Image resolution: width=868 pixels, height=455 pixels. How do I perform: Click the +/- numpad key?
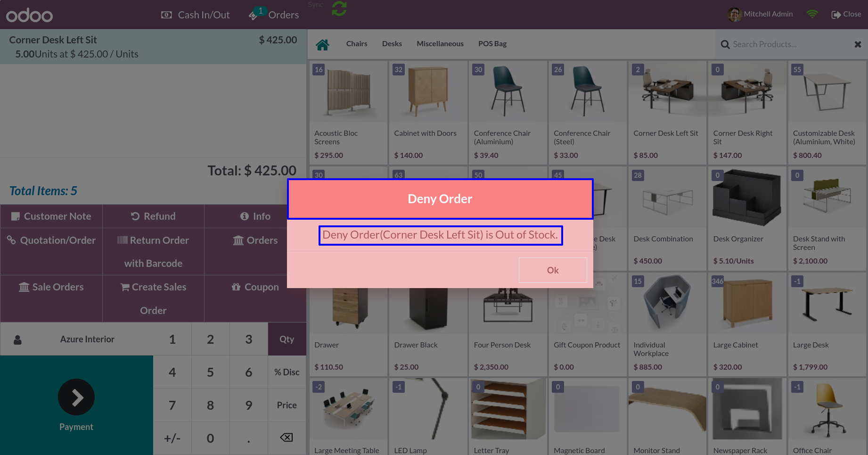[172, 438]
